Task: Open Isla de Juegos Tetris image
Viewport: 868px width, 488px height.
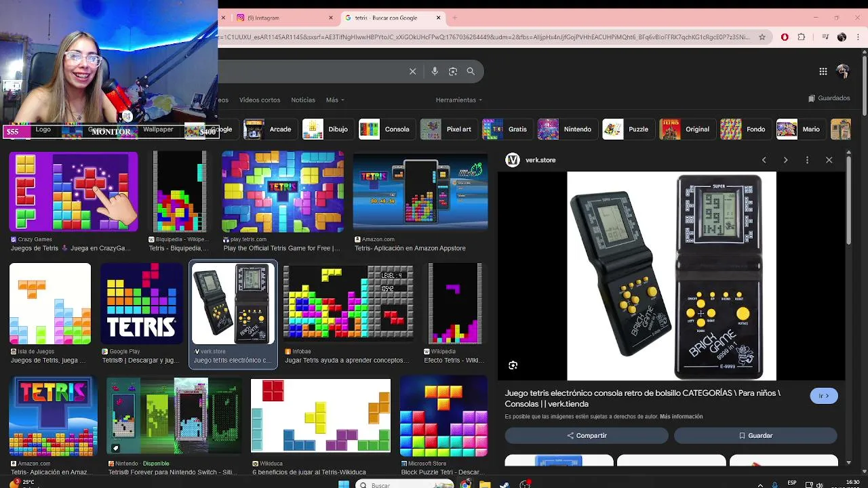Action: tap(50, 304)
